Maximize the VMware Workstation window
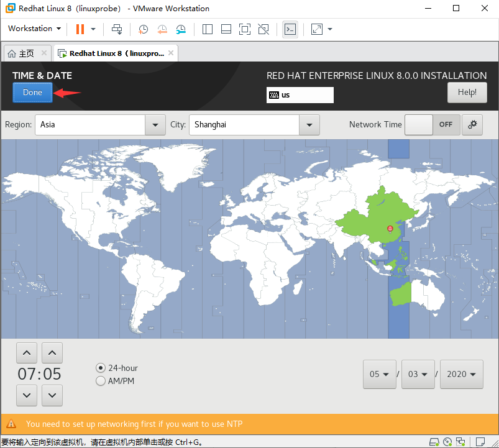Screen dimensions: 499x448 (456, 8)
